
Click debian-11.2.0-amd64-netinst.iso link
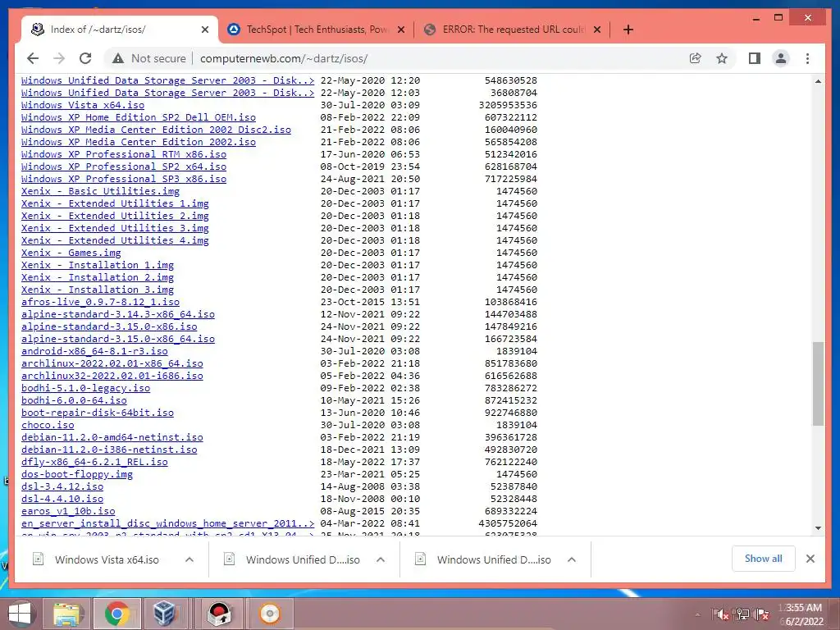112,438
